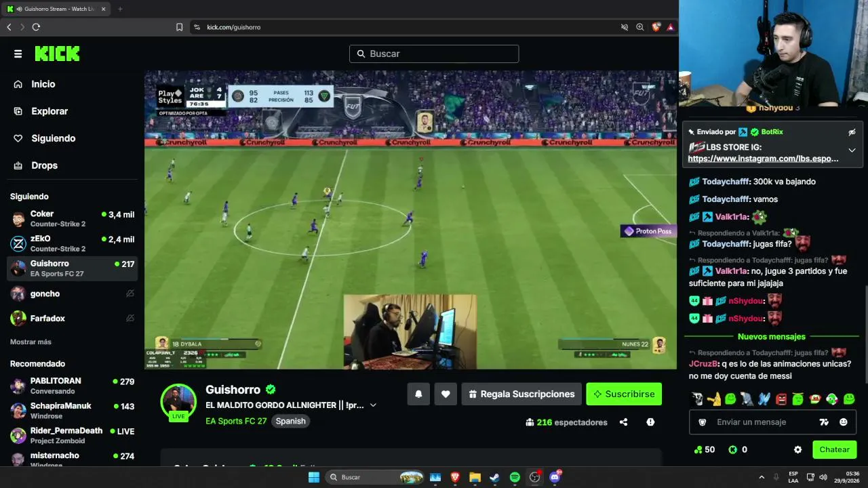Switch to the Guishorro Stream browser tab

57,9
